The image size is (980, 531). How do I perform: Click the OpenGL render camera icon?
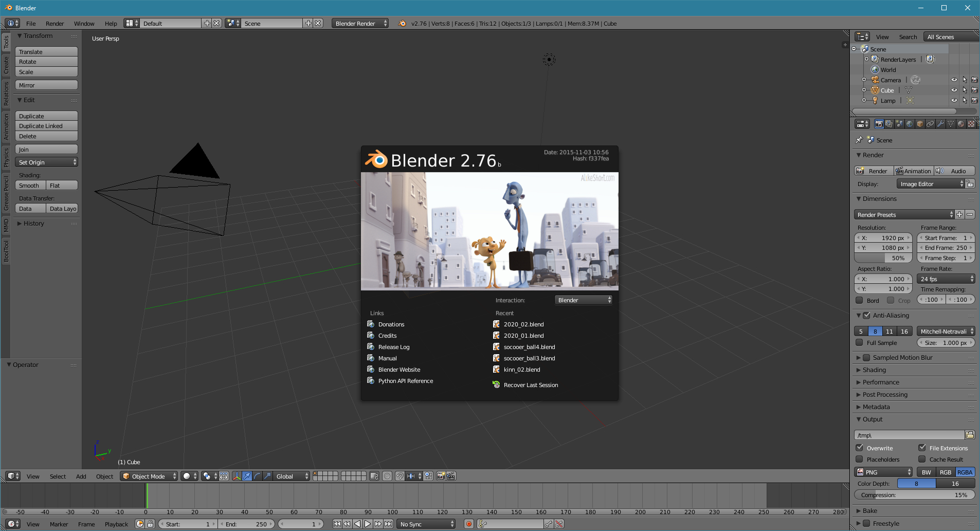point(441,476)
